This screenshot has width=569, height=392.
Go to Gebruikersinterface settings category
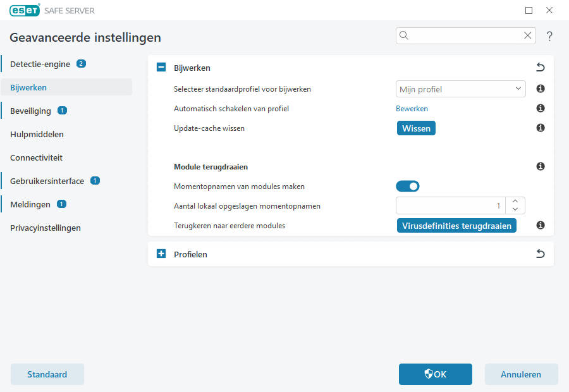(47, 181)
